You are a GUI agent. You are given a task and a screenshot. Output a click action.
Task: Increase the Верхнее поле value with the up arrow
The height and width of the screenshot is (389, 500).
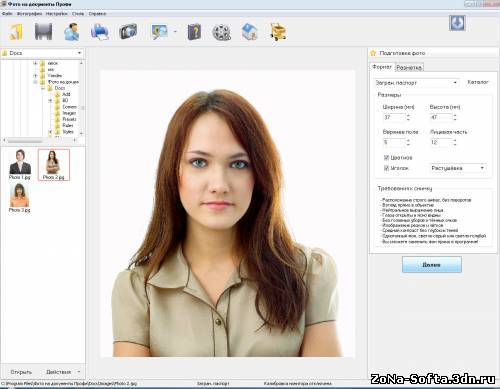[408, 140]
